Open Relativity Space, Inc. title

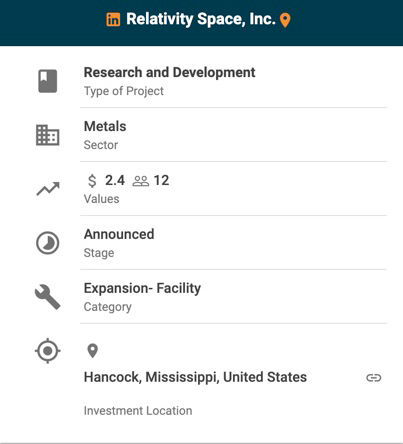tap(201, 19)
